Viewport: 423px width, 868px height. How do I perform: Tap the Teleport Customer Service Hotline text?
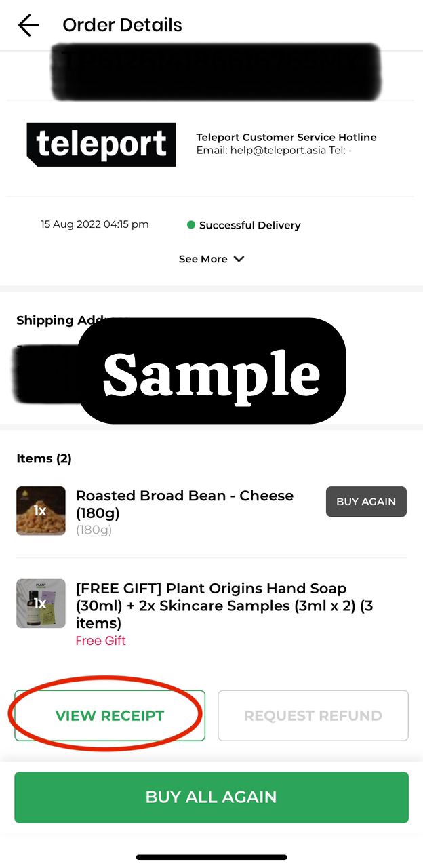pyautogui.click(x=286, y=138)
